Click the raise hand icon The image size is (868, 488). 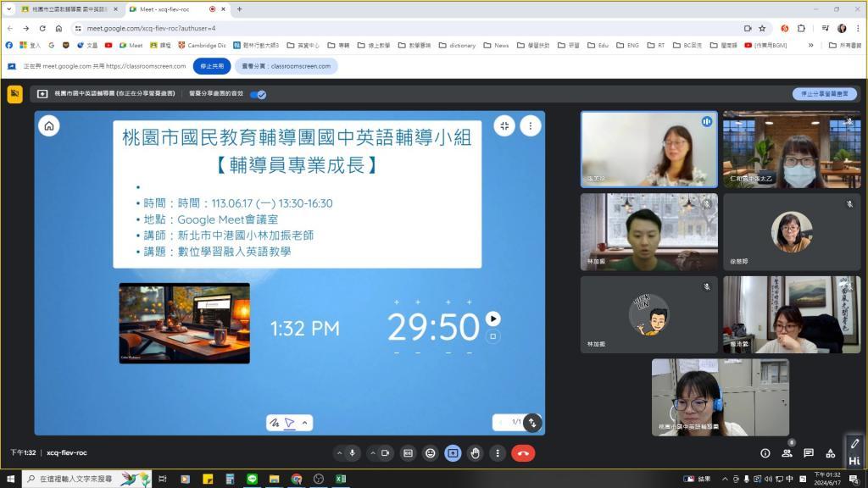[x=476, y=453]
